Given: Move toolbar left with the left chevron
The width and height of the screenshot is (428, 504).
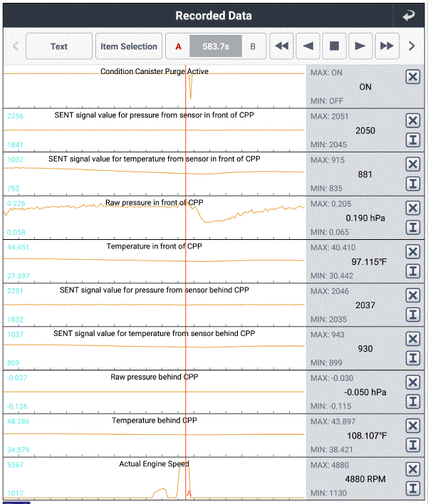Looking at the screenshot, I should pos(16,46).
